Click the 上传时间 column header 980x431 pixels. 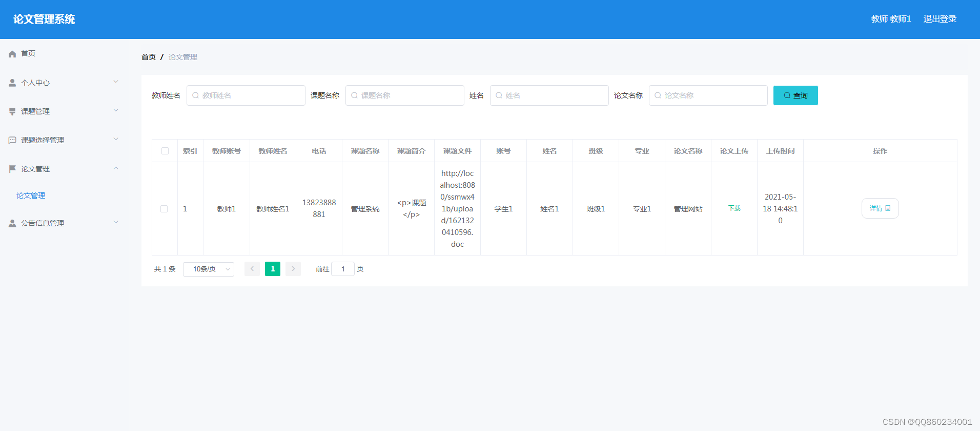point(780,151)
